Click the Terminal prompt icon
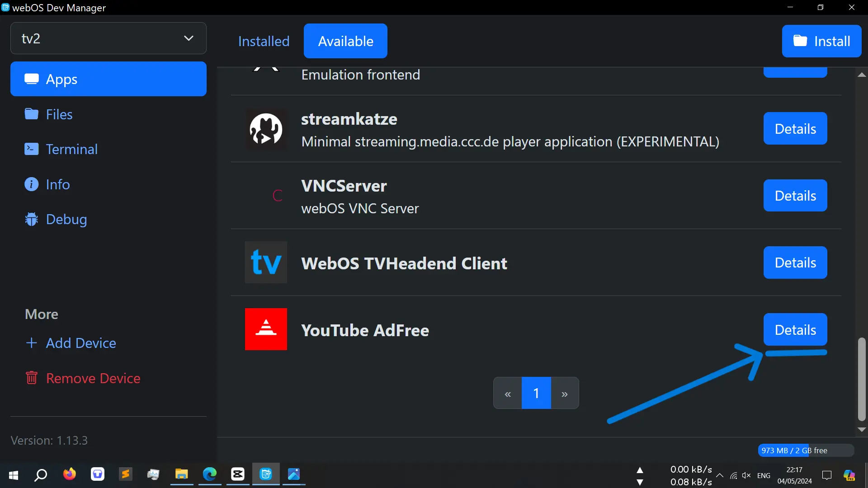This screenshot has width=868, height=488. pos(31,149)
